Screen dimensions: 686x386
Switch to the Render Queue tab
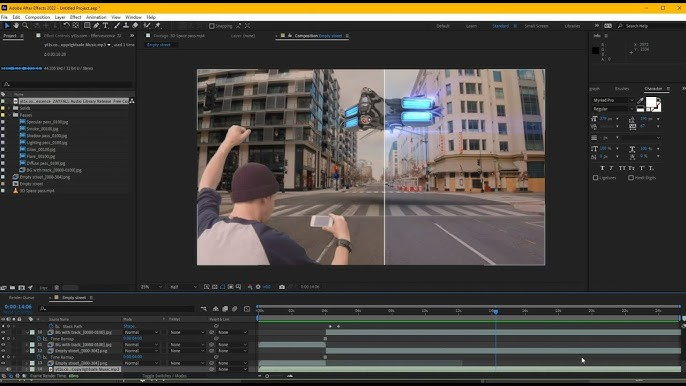click(22, 298)
